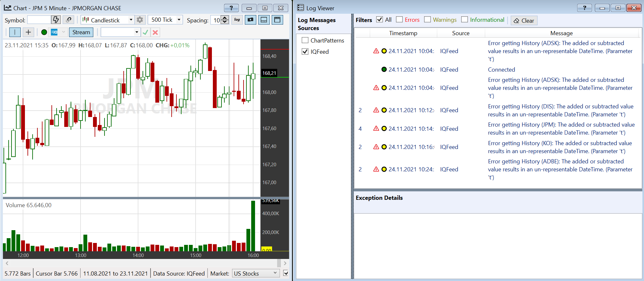644x281 pixels.
Task: Enable the Errors filter checkbox
Action: coord(399,20)
